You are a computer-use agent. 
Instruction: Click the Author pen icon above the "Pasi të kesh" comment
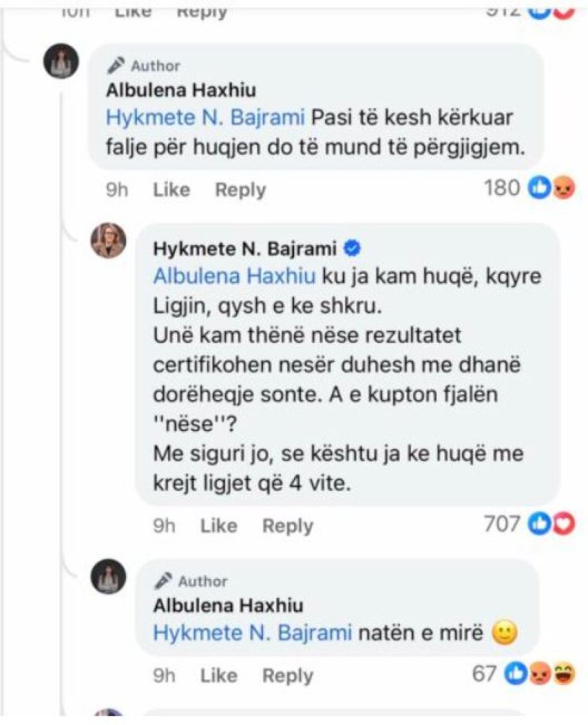[115, 66]
